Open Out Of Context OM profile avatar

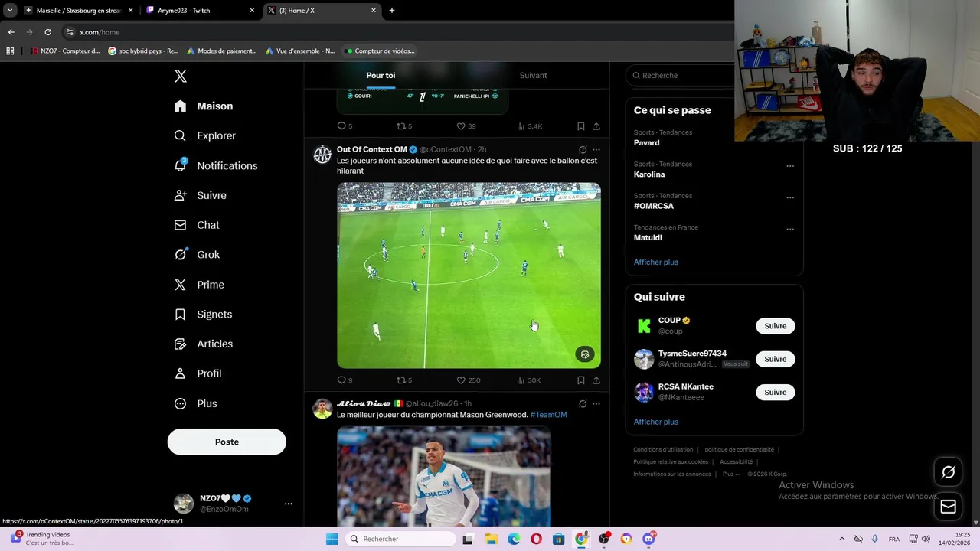click(322, 155)
